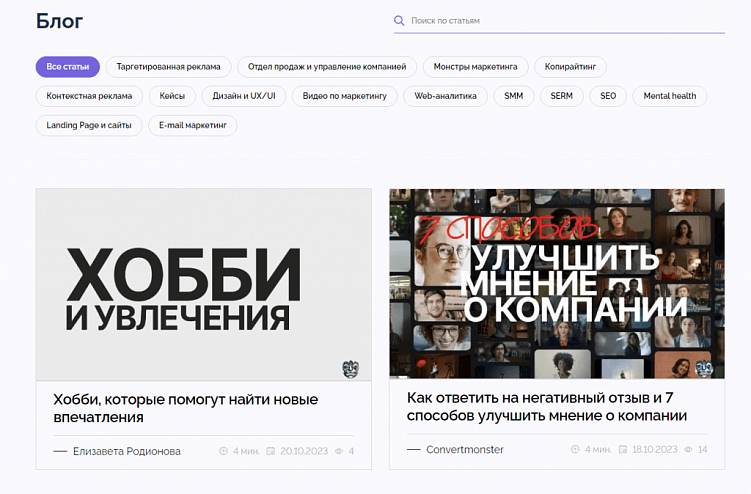Filter blog by SMM
751x494 pixels.
[513, 96]
